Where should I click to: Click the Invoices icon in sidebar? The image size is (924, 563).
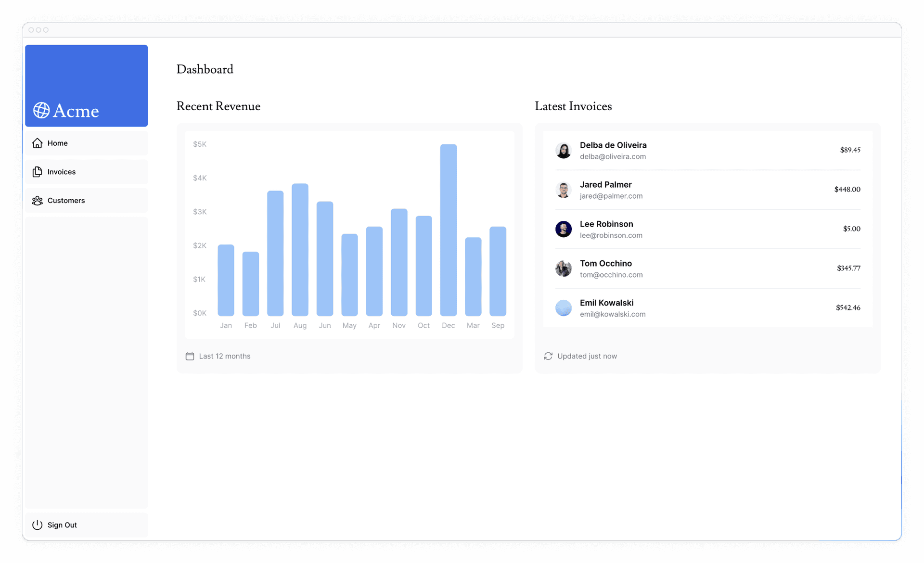click(38, 172)
